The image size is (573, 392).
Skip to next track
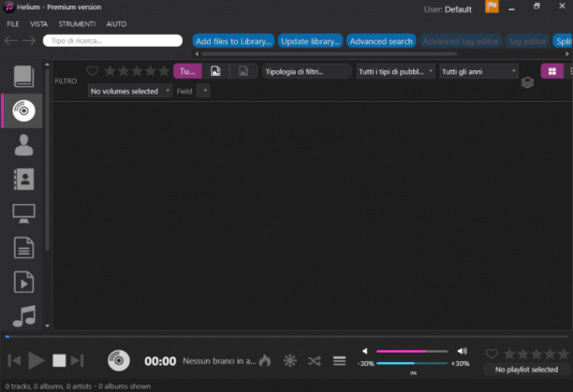pos(77,360)
